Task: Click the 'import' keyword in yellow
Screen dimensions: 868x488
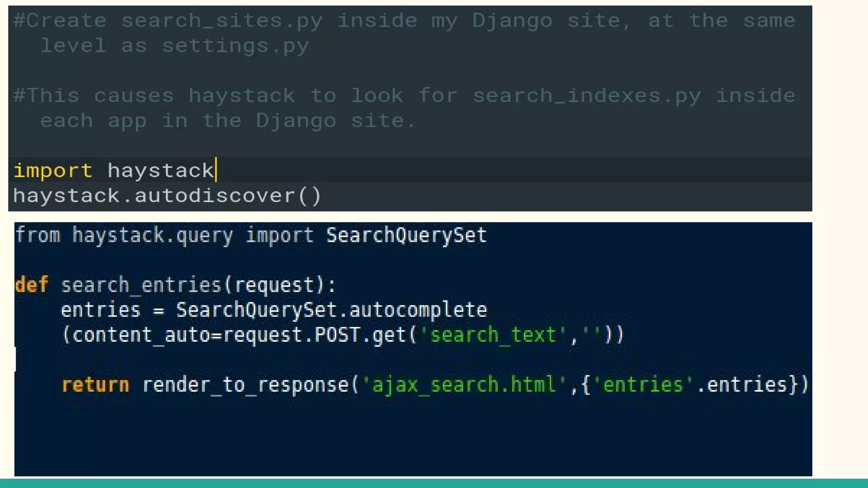Action: pyautogui.click(x=53, y=171)
